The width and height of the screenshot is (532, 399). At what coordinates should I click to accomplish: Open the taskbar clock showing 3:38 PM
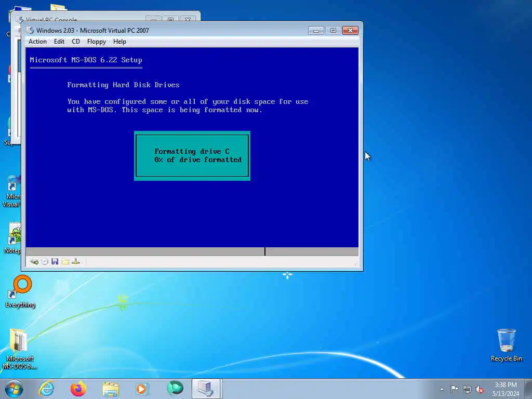(506, 389)
